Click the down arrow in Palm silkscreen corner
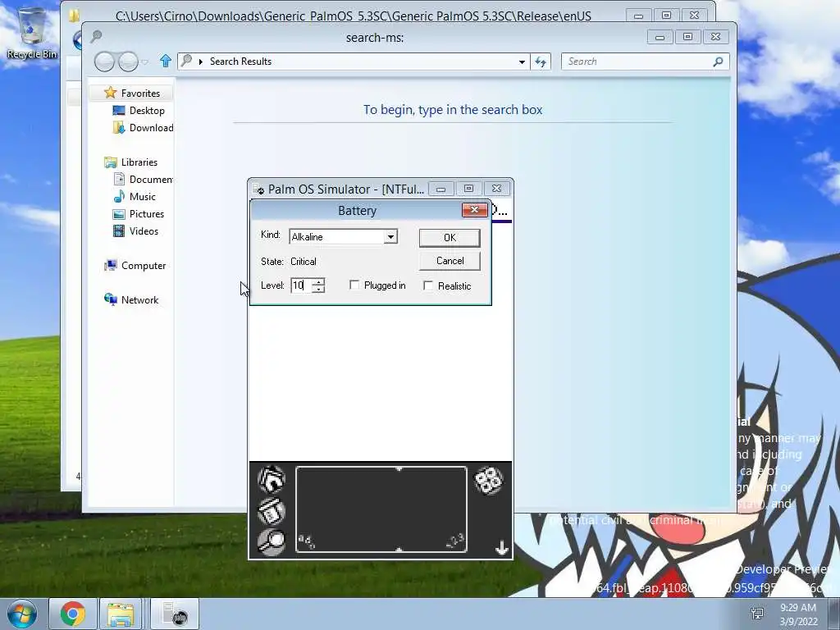 click(x=501, y=548)
